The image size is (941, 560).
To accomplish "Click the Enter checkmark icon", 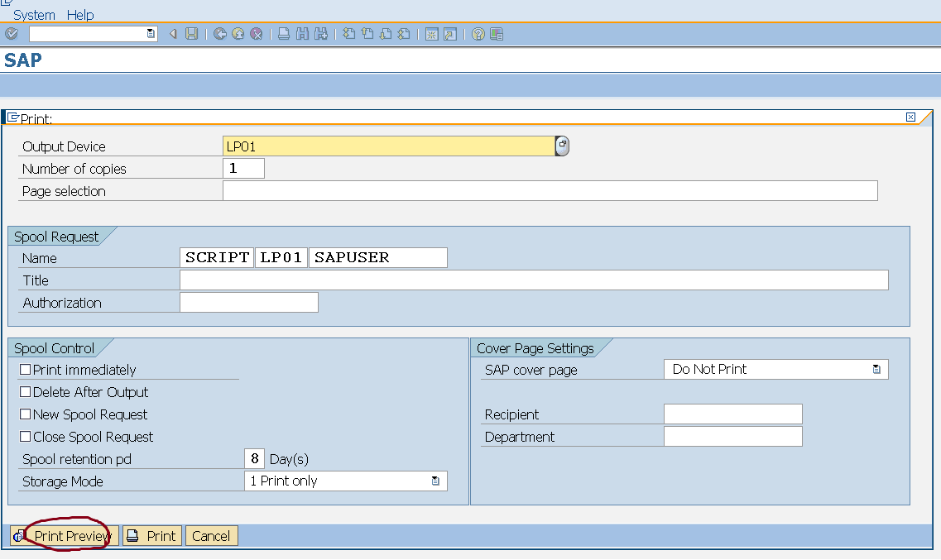I will [x=12, y=34].
